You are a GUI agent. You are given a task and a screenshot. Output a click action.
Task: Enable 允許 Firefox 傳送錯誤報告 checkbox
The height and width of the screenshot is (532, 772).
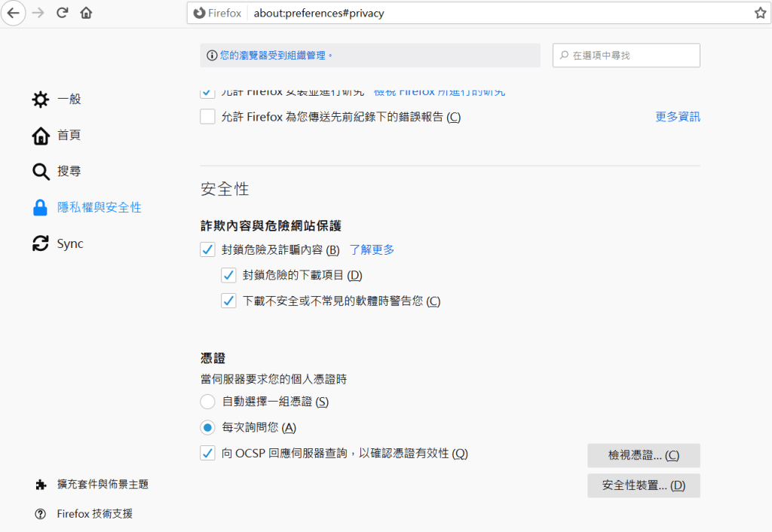click(x=207, y=117)
